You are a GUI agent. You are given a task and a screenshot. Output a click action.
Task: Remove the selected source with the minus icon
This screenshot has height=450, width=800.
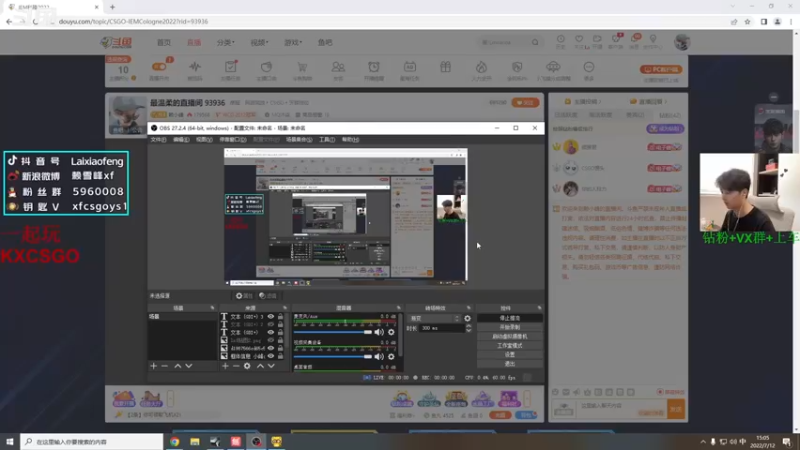[236, 366]
